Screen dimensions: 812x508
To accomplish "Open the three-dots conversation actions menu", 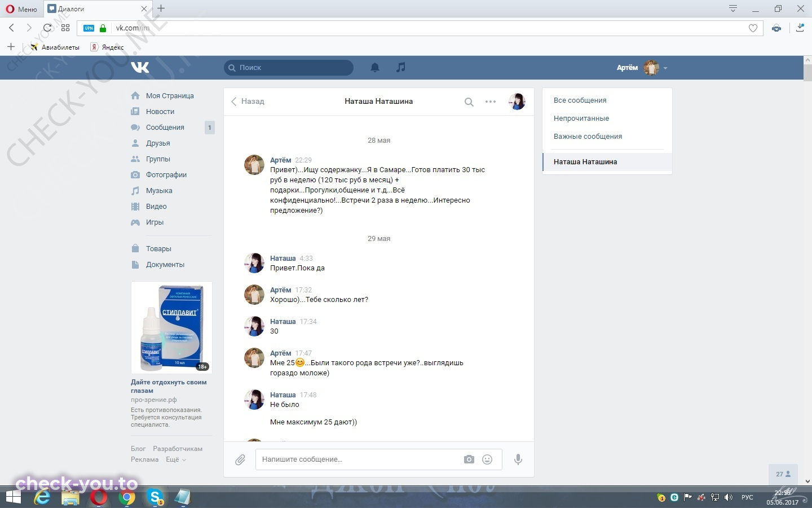I will pos(491,102).
